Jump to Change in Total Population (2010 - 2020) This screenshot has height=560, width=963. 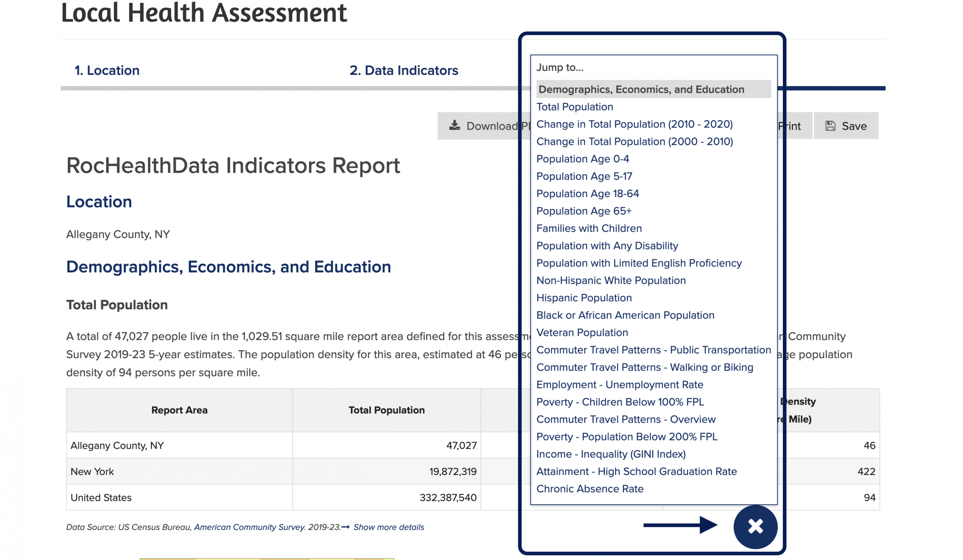pos(634,124)
